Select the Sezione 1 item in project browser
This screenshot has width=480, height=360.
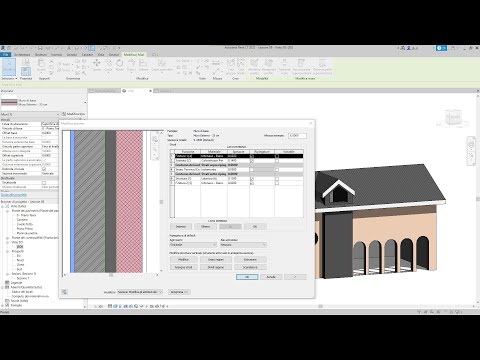[x=23, y=278]
